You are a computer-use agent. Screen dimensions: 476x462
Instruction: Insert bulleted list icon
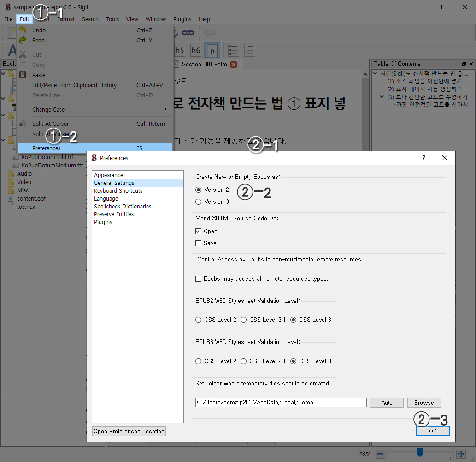234,50
